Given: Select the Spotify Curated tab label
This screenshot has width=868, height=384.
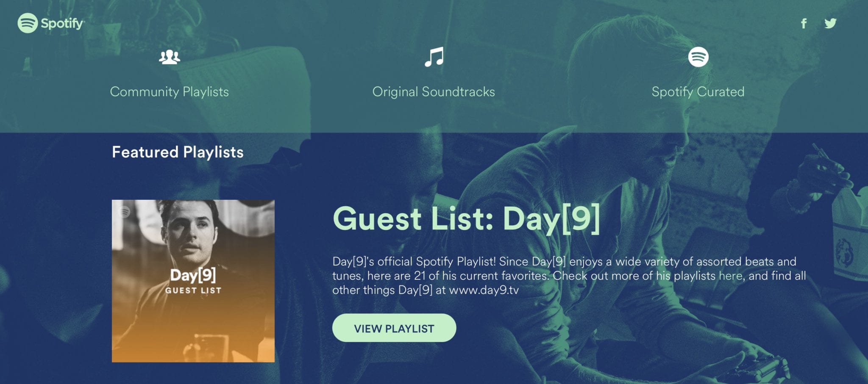Looking at the screenshot, I should coord(698,92).
